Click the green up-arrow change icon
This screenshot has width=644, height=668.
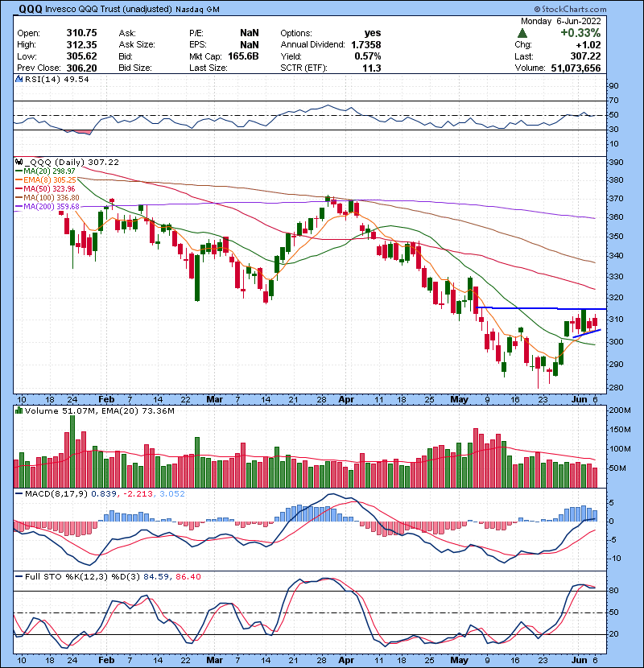coord(522,33)
